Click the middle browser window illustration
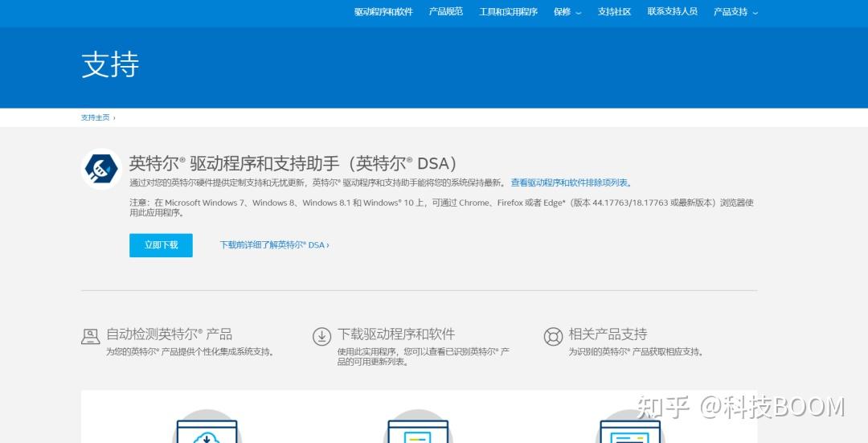868x443 pixels. (x=418, y=426)
